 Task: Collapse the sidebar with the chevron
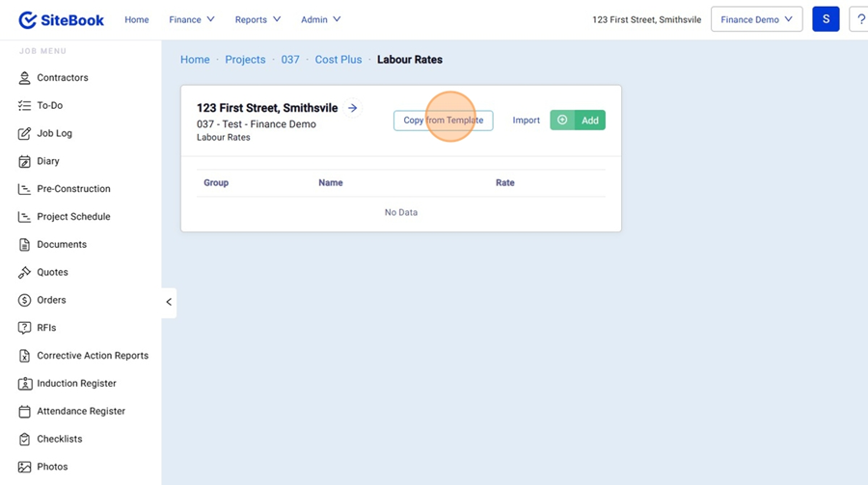(169, 302)
